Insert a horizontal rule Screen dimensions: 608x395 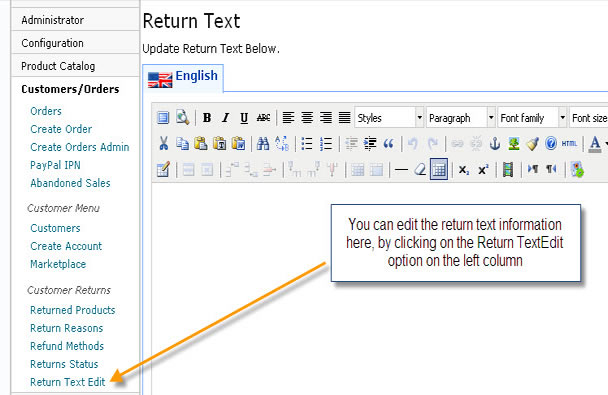click(x=401, y=170)
